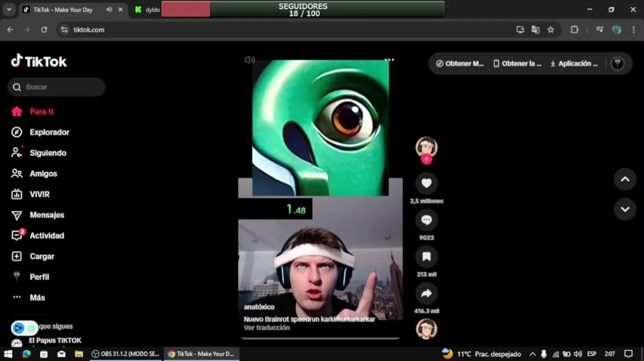Open the anatóxico username link
Viewport: 644px width, 361px height.
point(259,307)
